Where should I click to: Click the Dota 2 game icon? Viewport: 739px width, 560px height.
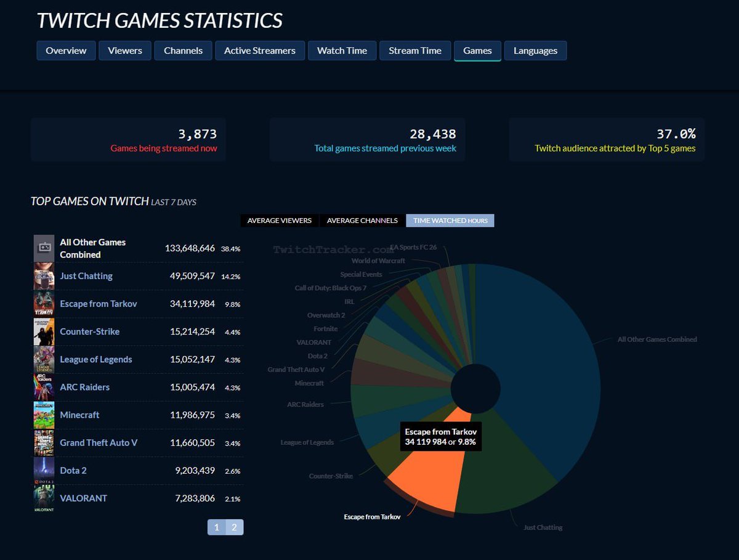(x=44, y=470)
